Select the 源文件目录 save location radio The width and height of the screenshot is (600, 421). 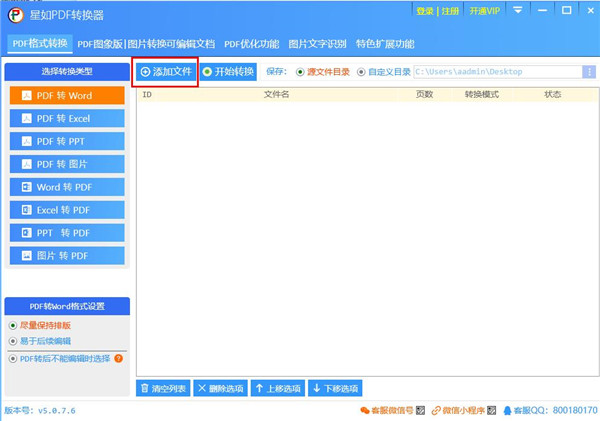tap(300, 72)
